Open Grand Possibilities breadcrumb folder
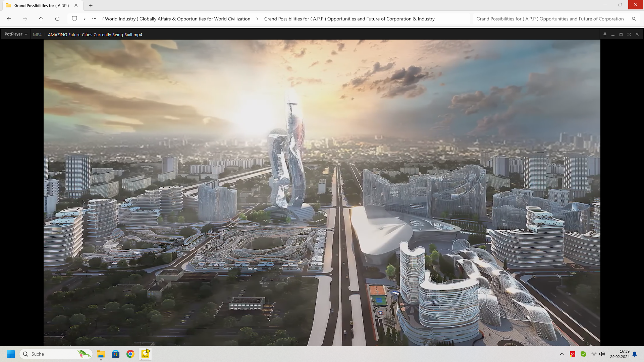Viewport: 644px width, 362px height. (x=349, y=19)
